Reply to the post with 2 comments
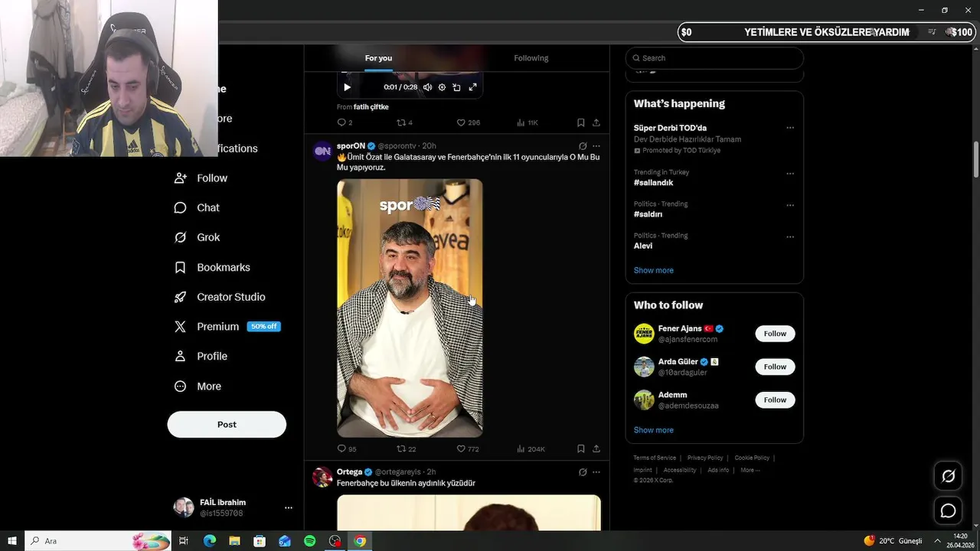Image resolution: width=980 pixels, height=551 pixels. click(345, 122)
